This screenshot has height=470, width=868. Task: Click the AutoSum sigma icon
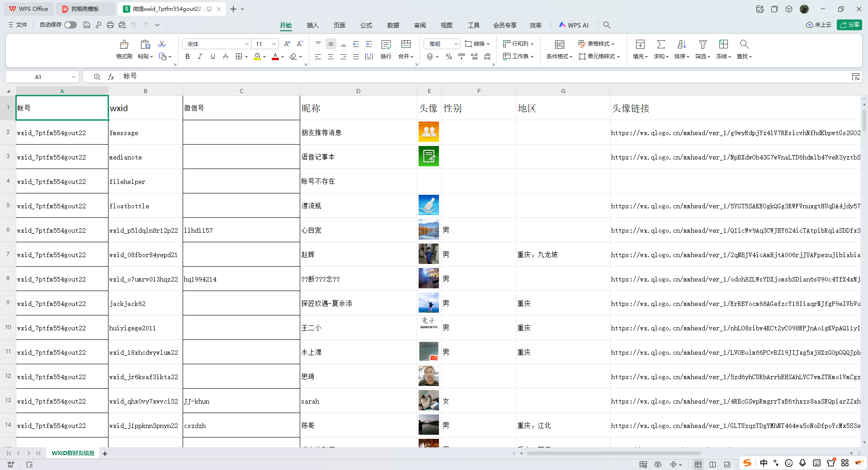(660, 45)
